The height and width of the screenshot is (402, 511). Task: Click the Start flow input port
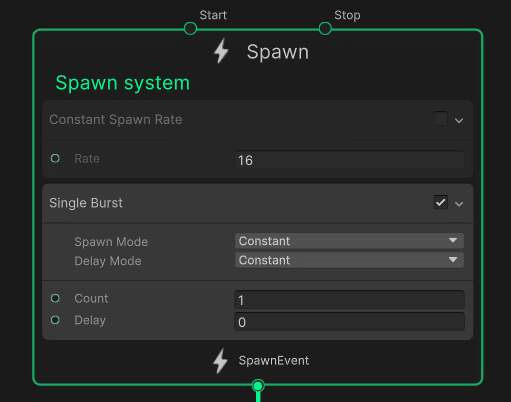(x=190, y=29)
